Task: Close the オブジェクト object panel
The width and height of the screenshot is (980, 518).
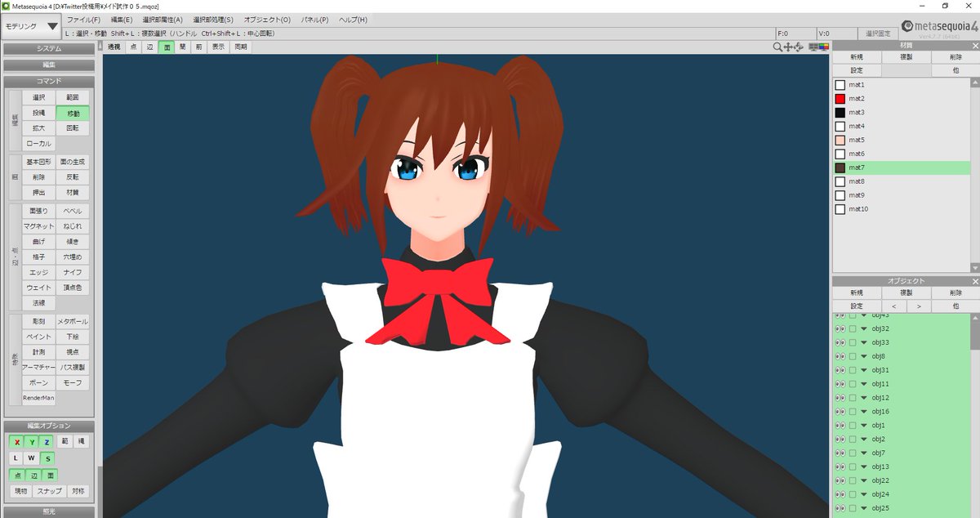Action: click(974, 281)
